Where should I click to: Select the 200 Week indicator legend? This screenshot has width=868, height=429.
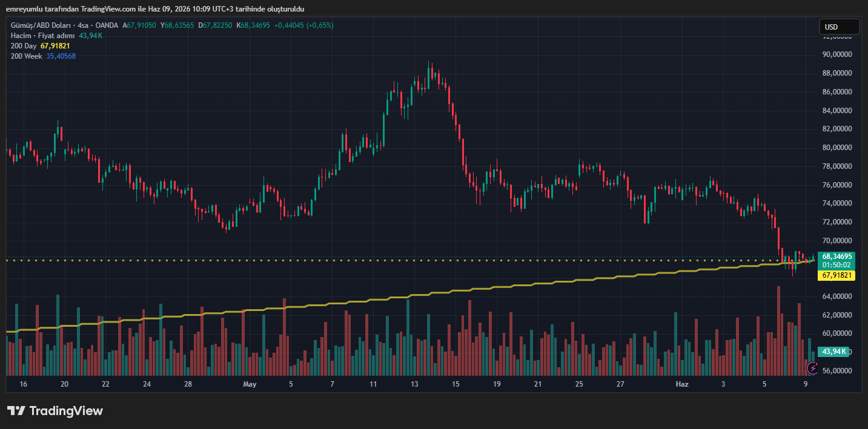[x=27, y=56]
